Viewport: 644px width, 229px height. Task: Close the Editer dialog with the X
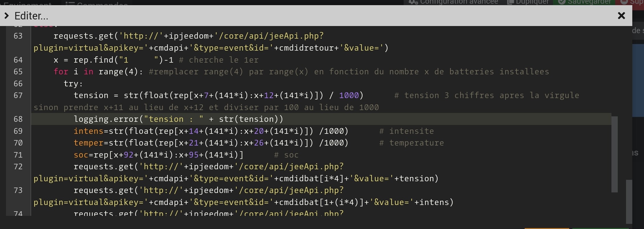(x=621, y=16)
